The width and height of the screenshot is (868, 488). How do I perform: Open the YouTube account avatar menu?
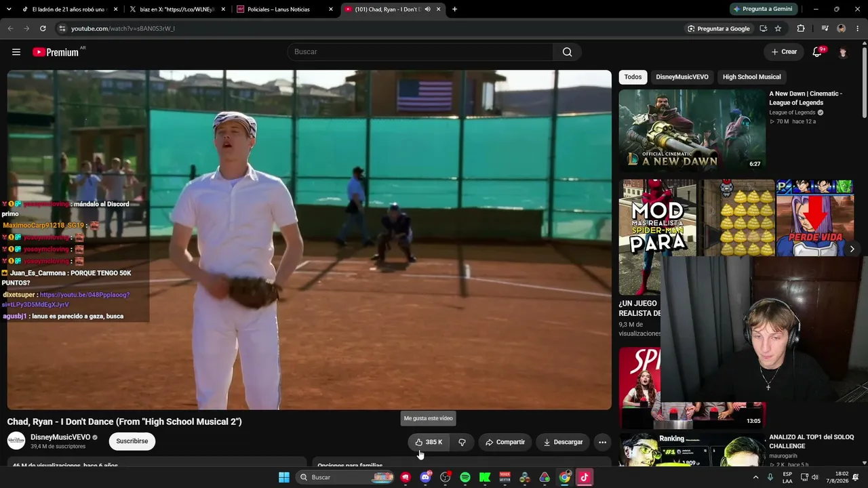[x=843, y=52]
